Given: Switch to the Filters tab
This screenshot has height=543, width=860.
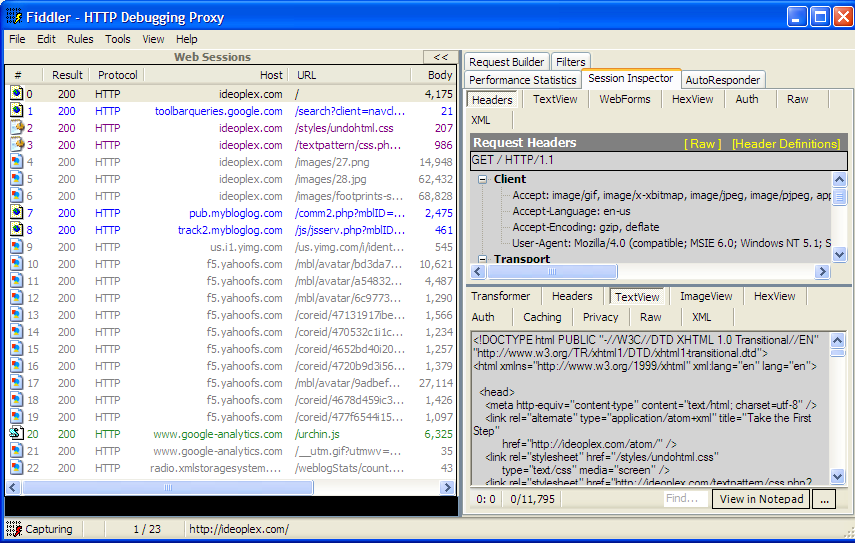Looking at the screenshot, I should tap(570, 62).
